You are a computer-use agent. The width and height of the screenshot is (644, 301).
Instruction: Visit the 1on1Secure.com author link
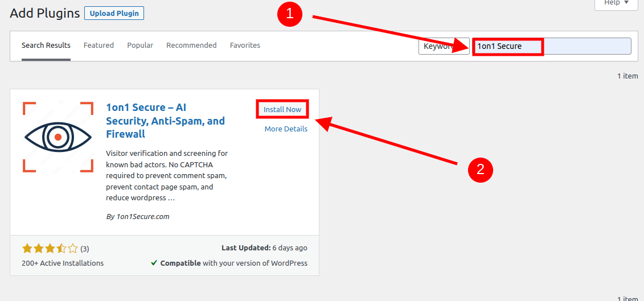point(143,217)
